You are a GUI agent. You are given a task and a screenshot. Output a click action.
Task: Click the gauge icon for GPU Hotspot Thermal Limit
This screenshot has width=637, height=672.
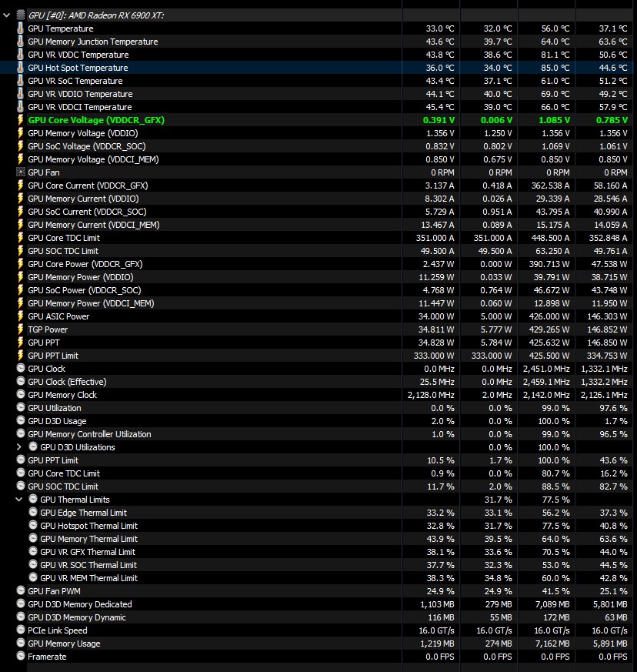click(33, 525)
